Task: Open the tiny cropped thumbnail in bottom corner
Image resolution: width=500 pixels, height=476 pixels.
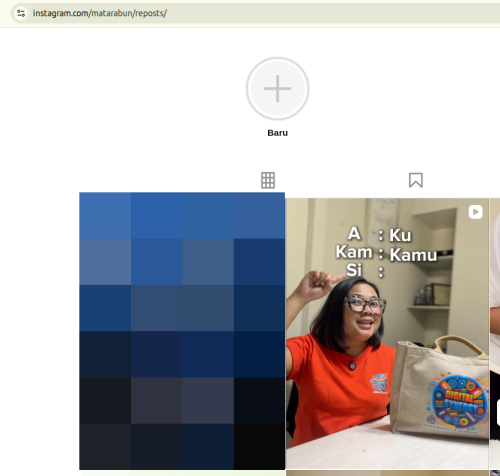Action: click(x=495, y=473)
